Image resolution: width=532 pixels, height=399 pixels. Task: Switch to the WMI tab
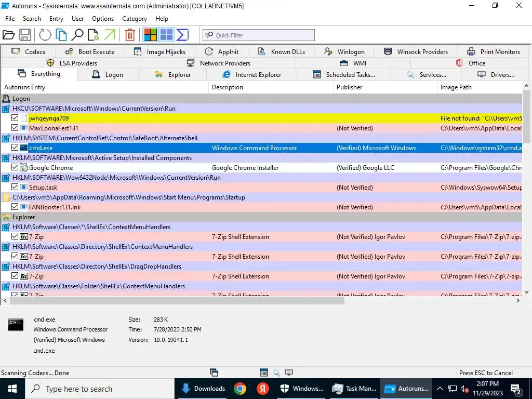[x=353, y=63]
